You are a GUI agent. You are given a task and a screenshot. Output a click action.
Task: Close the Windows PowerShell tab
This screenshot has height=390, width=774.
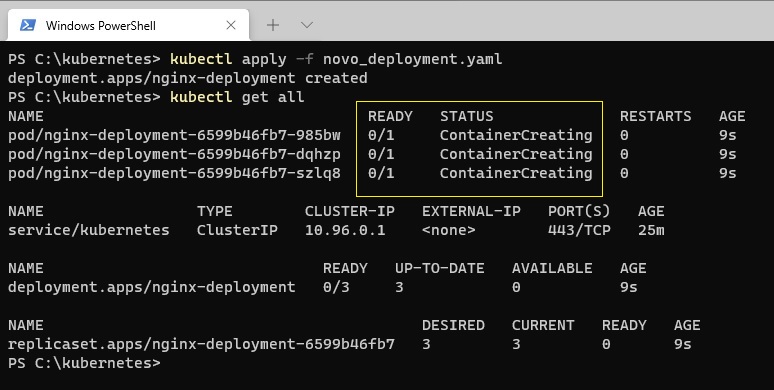(231, 25)
